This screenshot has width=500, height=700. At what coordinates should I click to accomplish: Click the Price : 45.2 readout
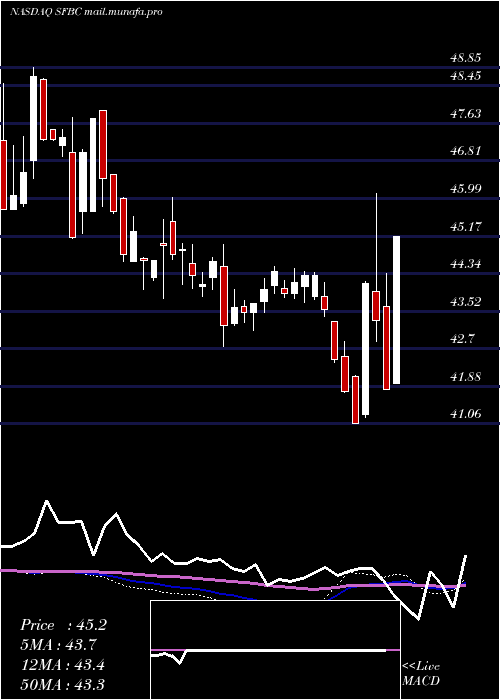point(63,625)
